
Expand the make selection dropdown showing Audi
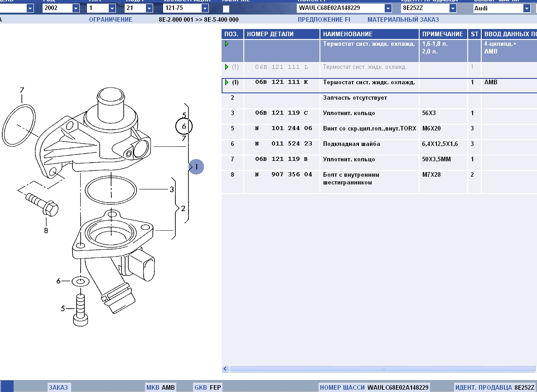point(526,8)
